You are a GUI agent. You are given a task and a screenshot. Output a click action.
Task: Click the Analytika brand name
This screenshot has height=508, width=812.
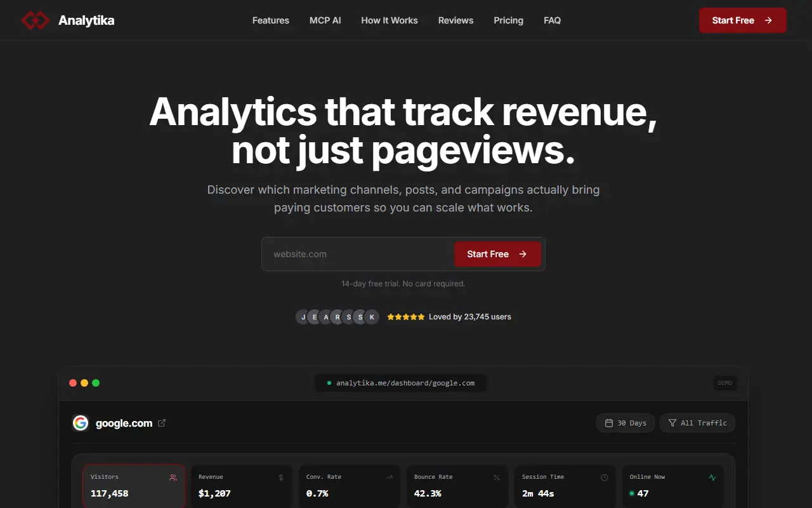pos(86,20)
